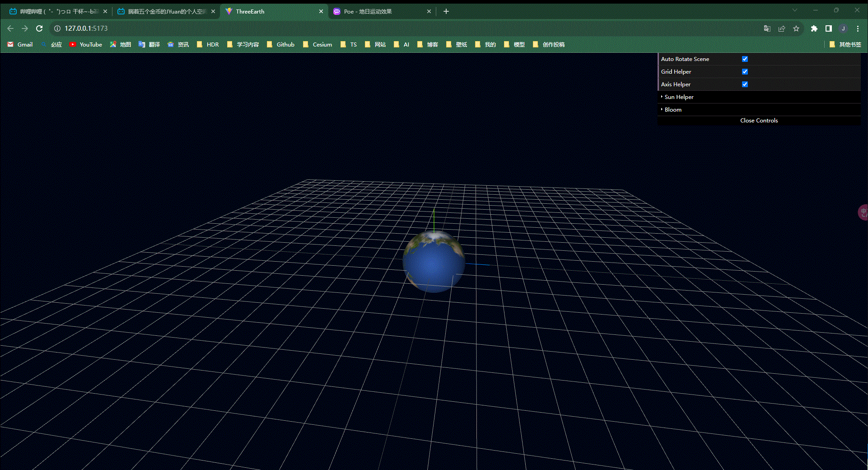Close the first bilibili tab
The height and width of the screenshot is (470, 868).
click(x=105, y=11)
